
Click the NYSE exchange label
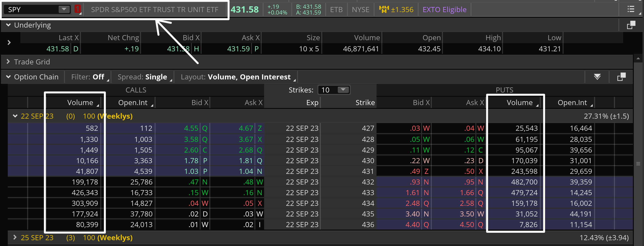pyautogui.click(x=361, y=9)
